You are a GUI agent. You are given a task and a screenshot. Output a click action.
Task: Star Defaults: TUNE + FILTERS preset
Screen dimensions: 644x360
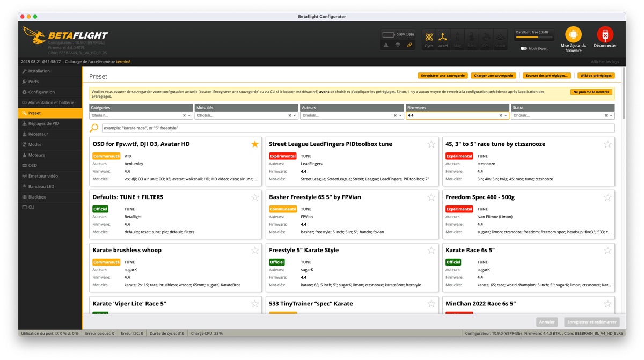[255, 197]
